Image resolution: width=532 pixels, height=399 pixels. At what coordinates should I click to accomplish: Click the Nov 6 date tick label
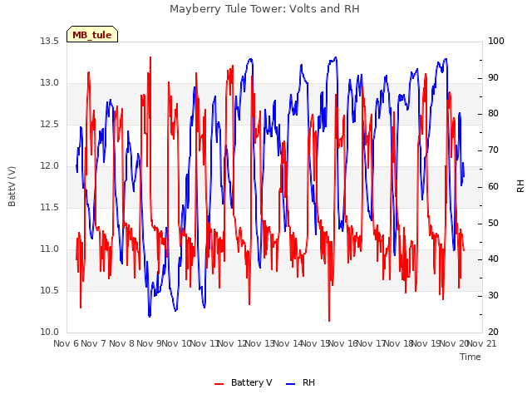pos(66,343)
